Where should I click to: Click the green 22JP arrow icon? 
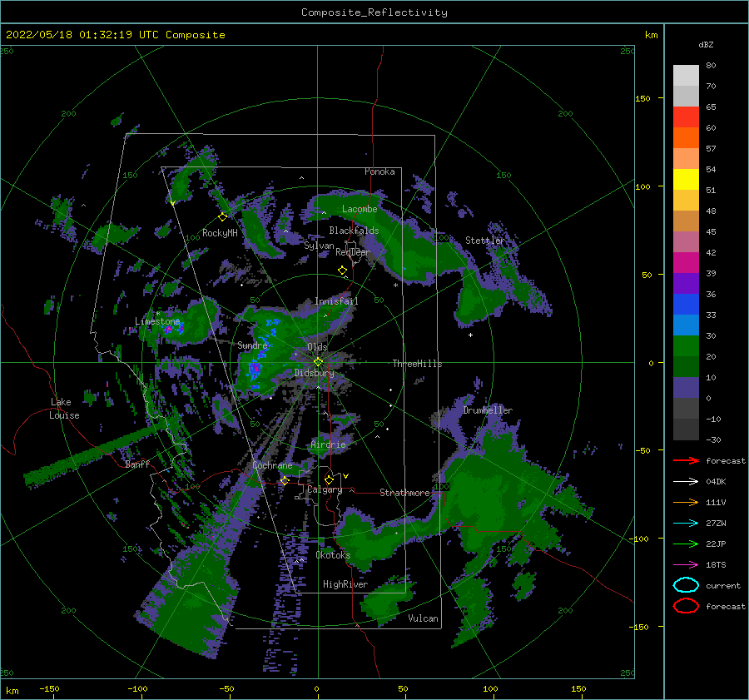coord(686,544)
